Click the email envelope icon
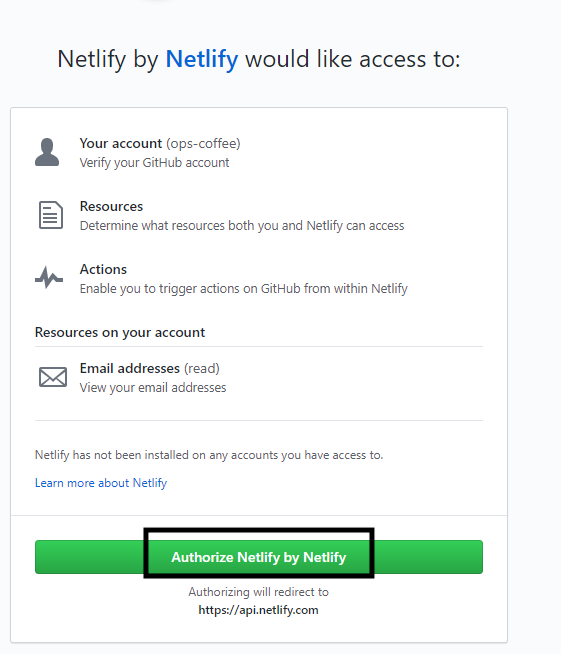561x654 pixels. (x=53, y=377)
